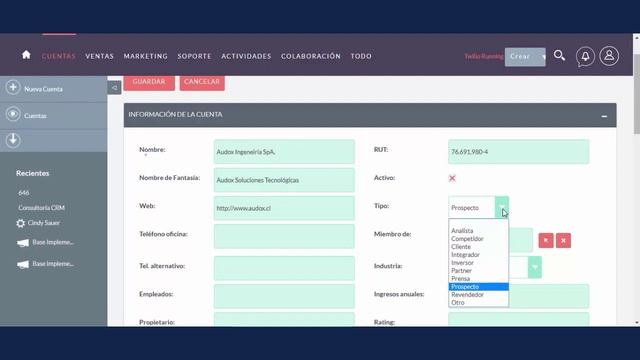
Task: Collapse the sidebar with the arrow toggle
Action: point(114,87)
